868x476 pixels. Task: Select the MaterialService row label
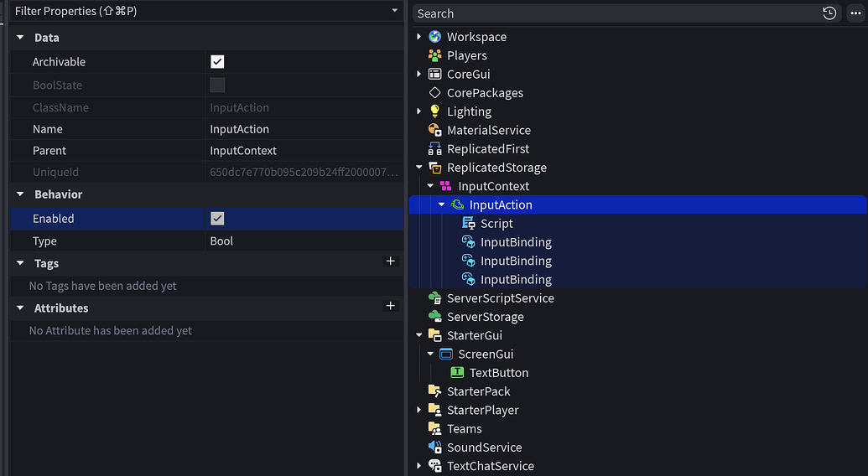[x=489, y=130]
